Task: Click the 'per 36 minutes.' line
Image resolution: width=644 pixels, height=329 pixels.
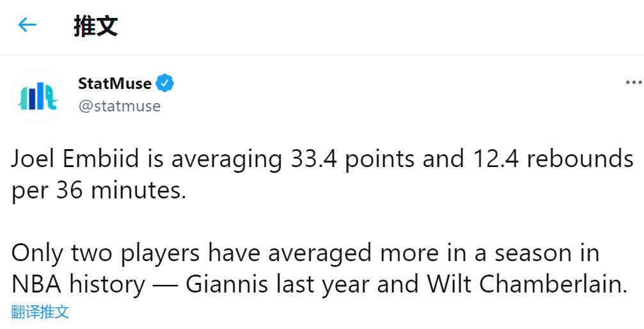Action: click(98, 190)
